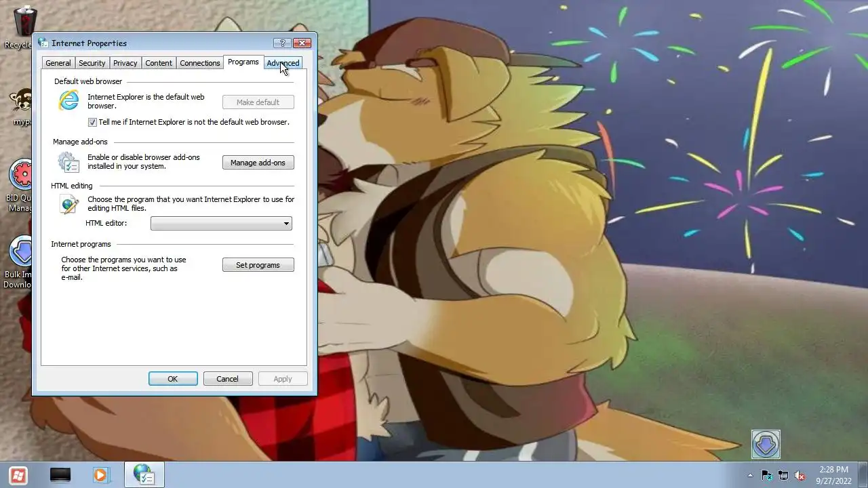The height and width of the screenshot is (488, 868).
Task: Close the Internet Properties dialog
Action: [302, 43]
